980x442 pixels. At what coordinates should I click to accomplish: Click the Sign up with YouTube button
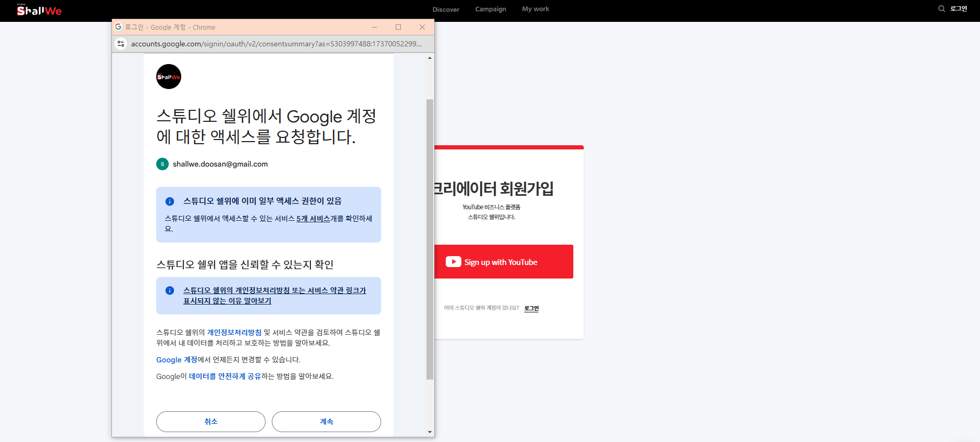pyautogui.click(x=504, y=261)
